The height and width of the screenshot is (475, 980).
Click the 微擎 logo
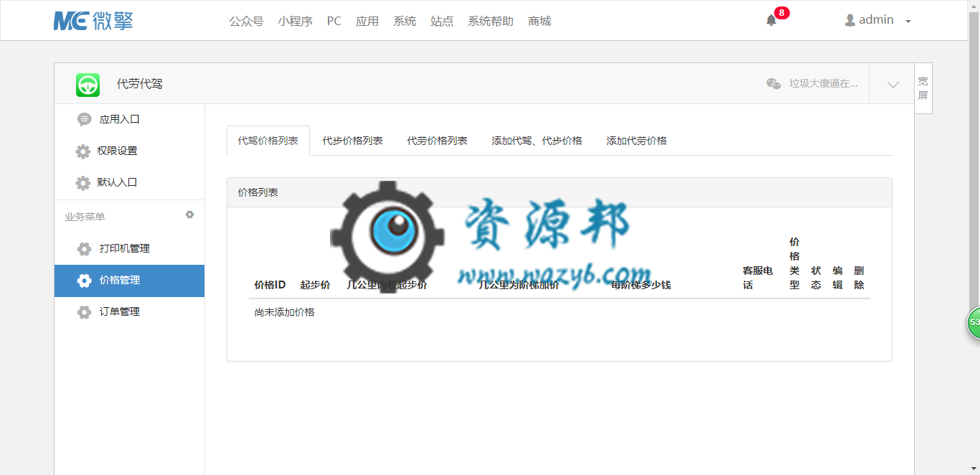pyautogui.click(x=93, y=20)
